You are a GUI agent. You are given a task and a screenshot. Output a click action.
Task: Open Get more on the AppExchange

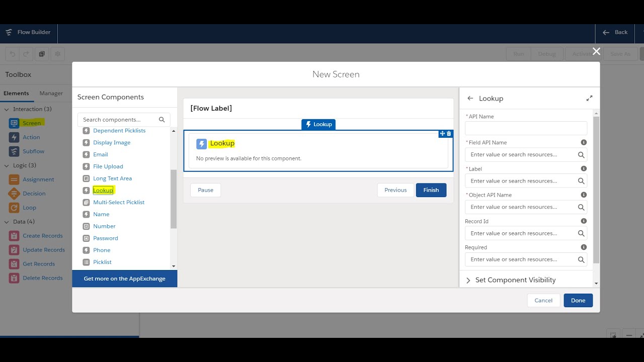click(124, 279)
